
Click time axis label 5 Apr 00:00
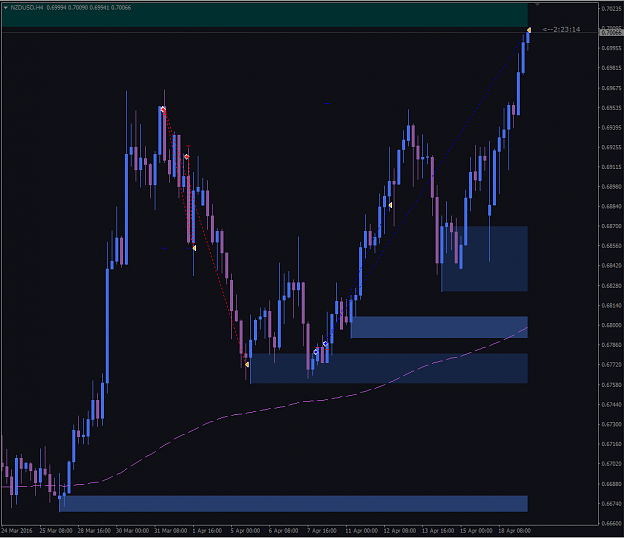[245, 531]
